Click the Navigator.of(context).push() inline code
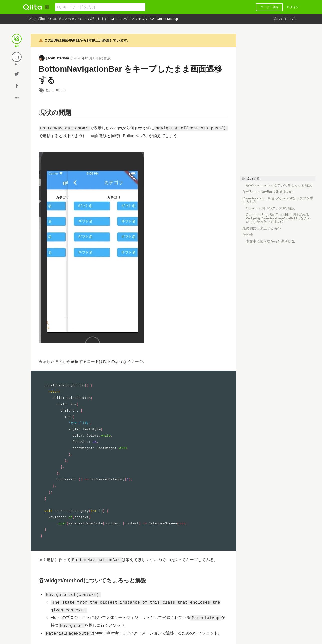322x644 pixels. [x=191, y=128]
